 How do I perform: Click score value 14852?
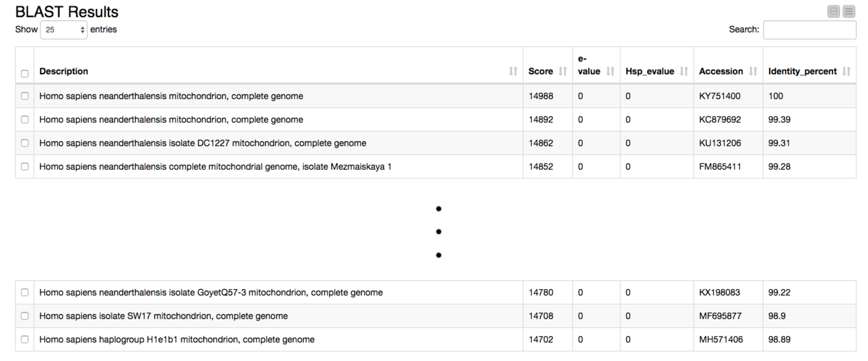click(x=541, y=166)
